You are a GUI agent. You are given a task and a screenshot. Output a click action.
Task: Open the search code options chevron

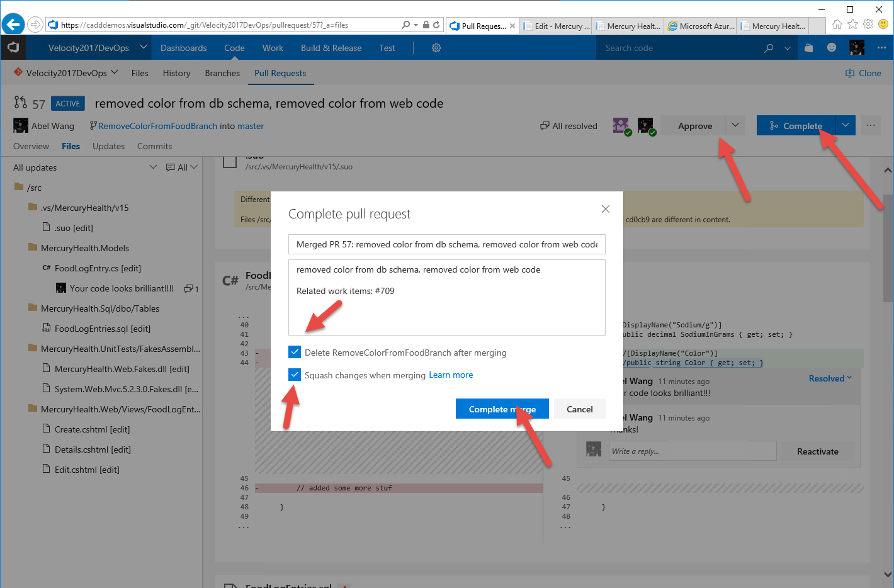pos(788,48)
